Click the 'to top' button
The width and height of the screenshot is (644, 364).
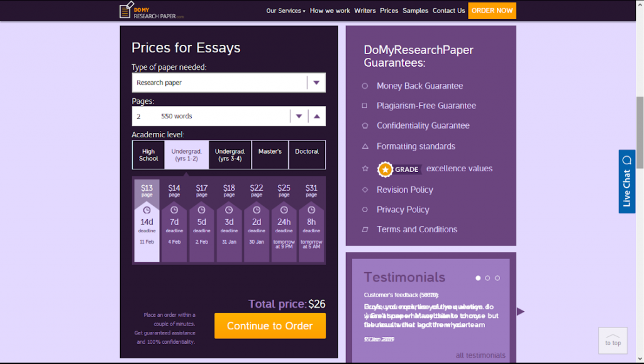(613, 340)
